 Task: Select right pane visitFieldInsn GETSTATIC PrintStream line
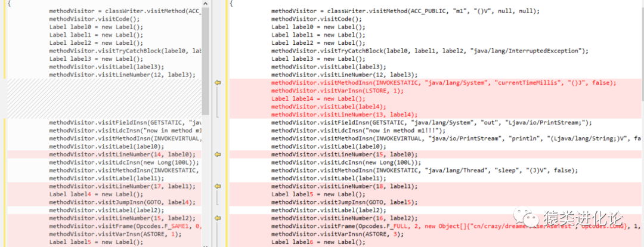(431, 122)
